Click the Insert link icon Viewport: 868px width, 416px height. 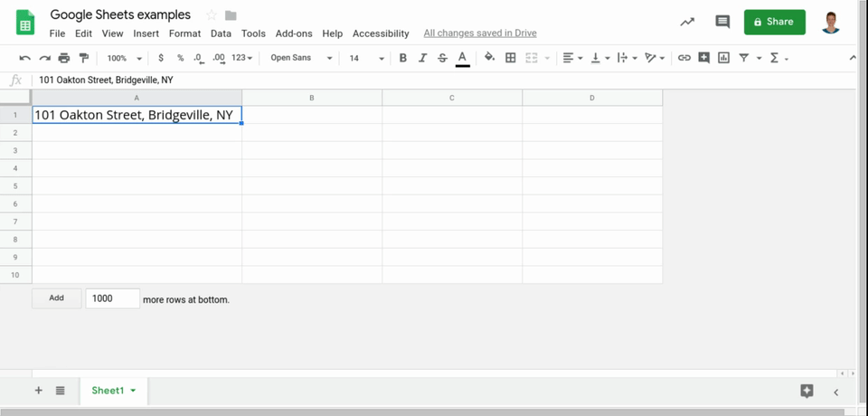pos(684,58)
